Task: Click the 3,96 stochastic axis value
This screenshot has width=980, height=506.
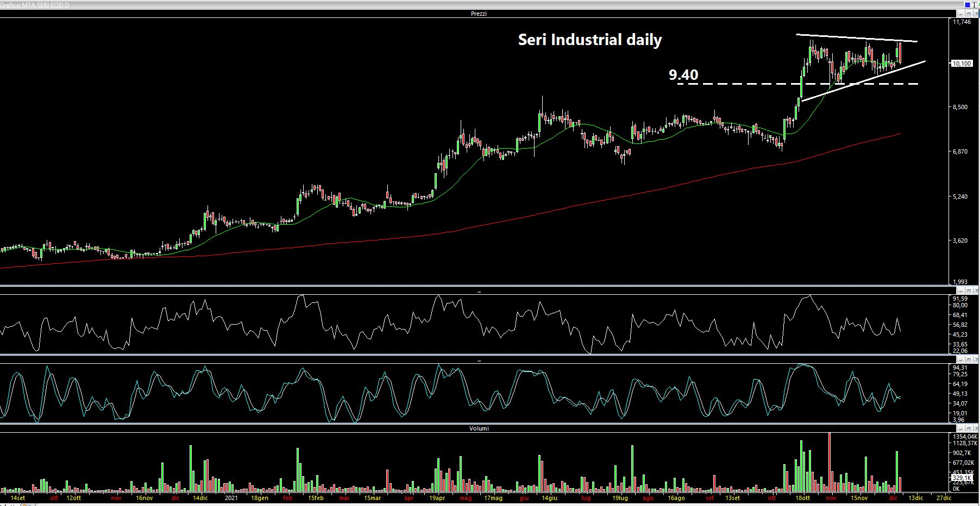Action: coord(959,420)
